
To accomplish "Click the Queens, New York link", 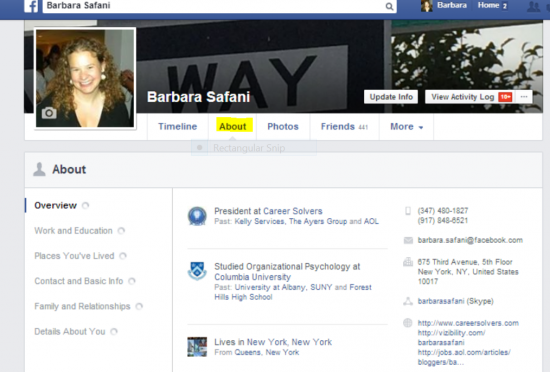I will coord(267,352).
